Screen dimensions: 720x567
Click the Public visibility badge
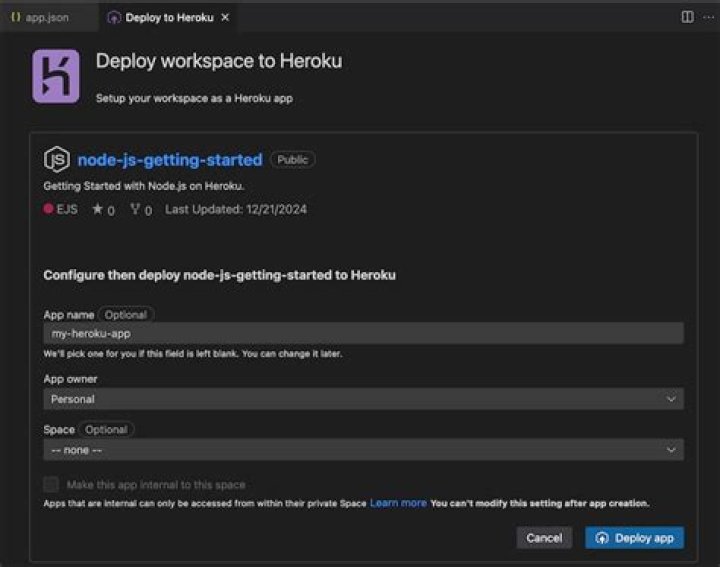point(292,160)
